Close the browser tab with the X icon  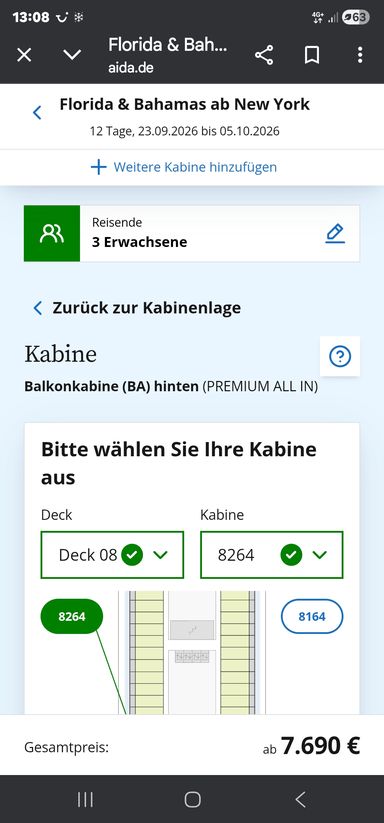24,55
